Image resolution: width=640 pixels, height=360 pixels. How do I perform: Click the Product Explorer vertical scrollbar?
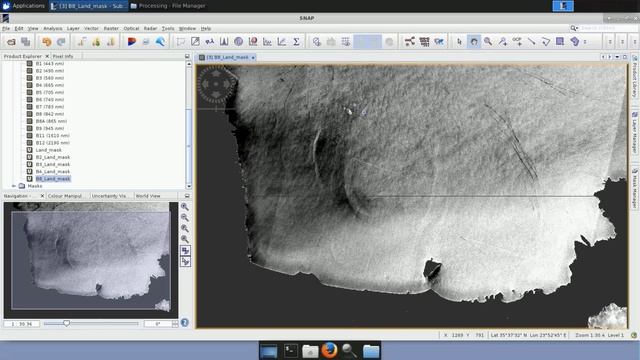click(189, 125)
